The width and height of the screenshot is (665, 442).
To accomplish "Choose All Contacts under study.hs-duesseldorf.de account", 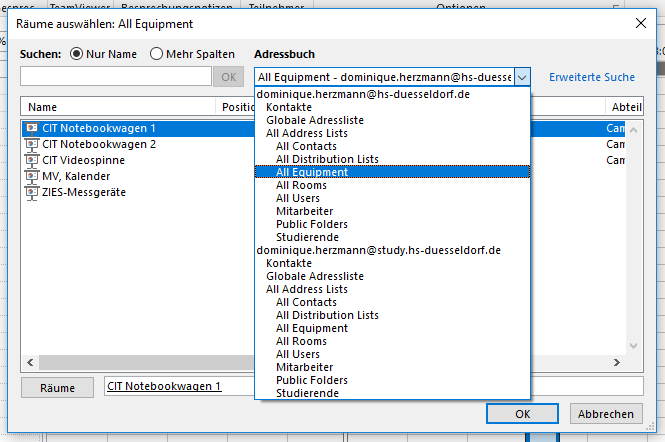I will 306,302.
